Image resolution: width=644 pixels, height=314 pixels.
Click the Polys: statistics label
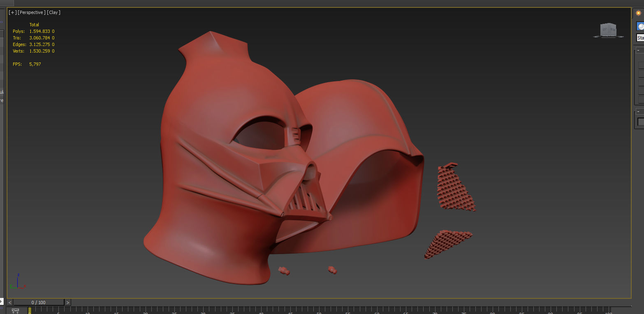point(19,31)
